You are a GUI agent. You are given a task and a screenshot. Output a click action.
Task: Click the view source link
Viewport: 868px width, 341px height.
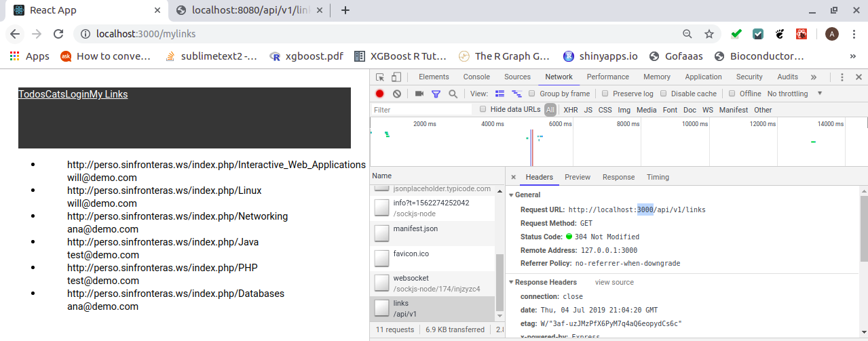point(614,282)
